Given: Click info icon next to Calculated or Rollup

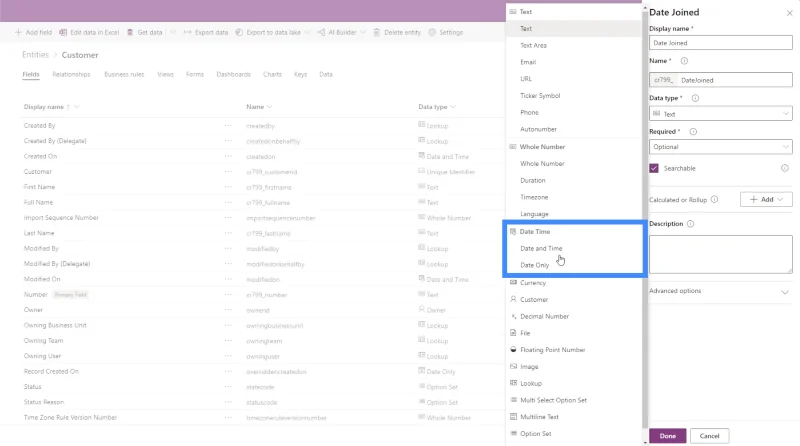Looking at the screenshot, I should pyautogui.click(x=714, y=200).
